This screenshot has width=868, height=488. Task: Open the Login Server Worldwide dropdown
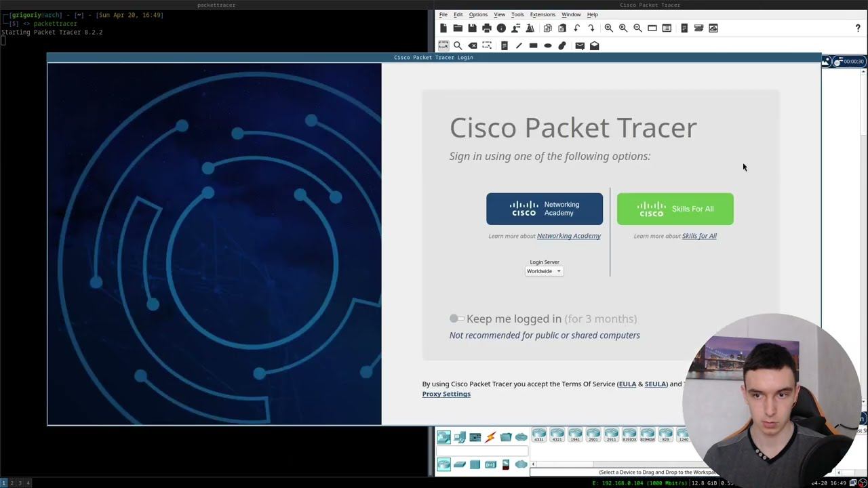click(544, 271)
